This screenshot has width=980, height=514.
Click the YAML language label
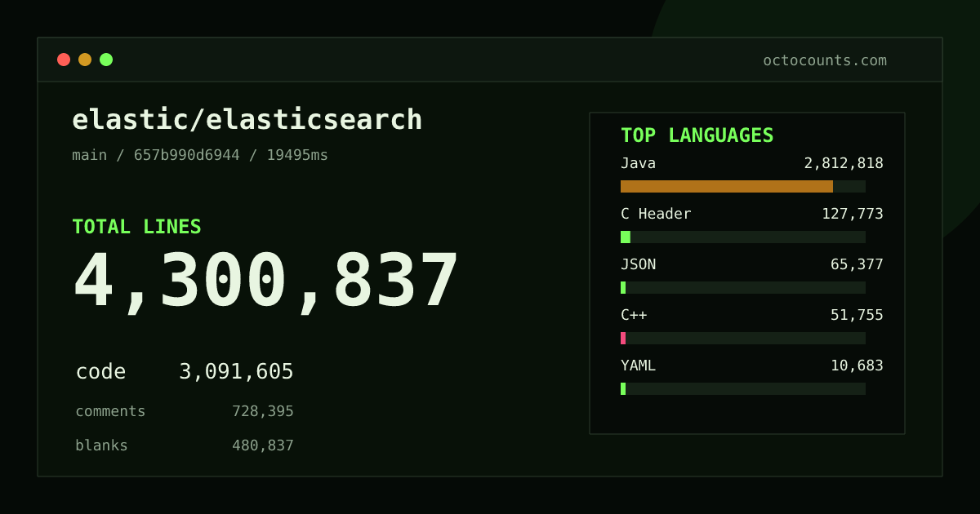638,366
